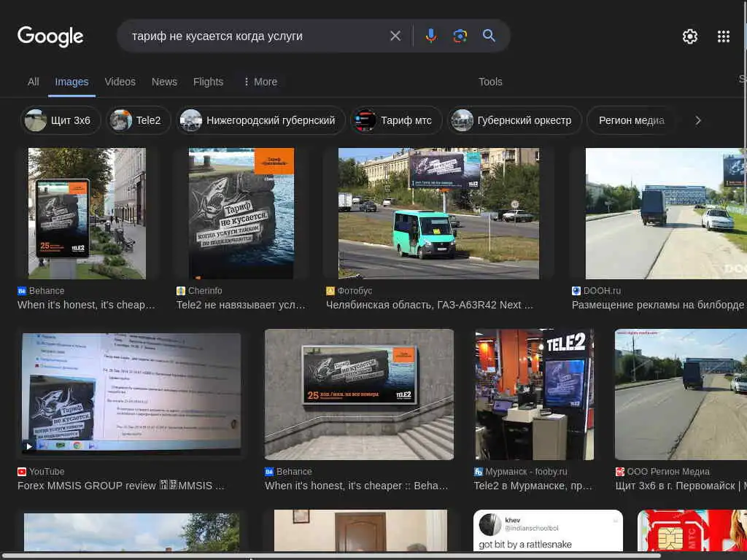Select the Images tab
Viewport: 747px width, 560px height.
pyautogui.click(x=71, y=82)
